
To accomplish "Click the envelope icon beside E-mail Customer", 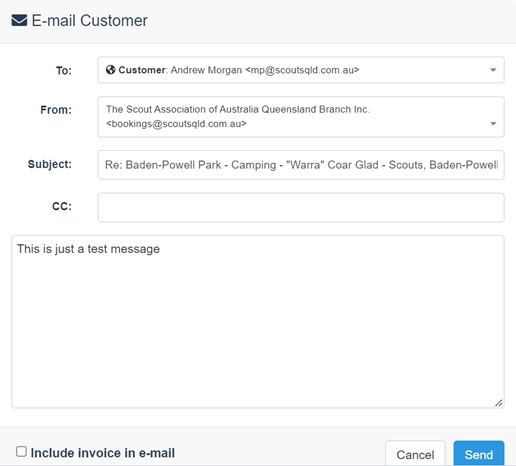I will 19,20.
